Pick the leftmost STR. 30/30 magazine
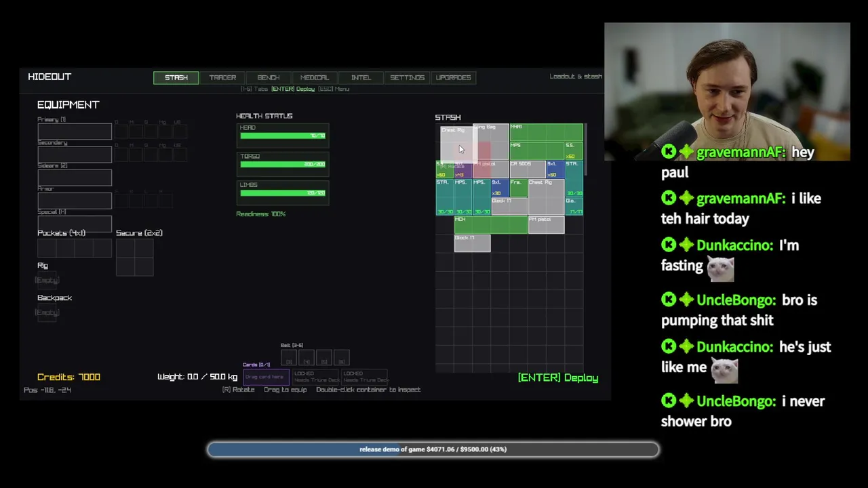 coord(444,197)
